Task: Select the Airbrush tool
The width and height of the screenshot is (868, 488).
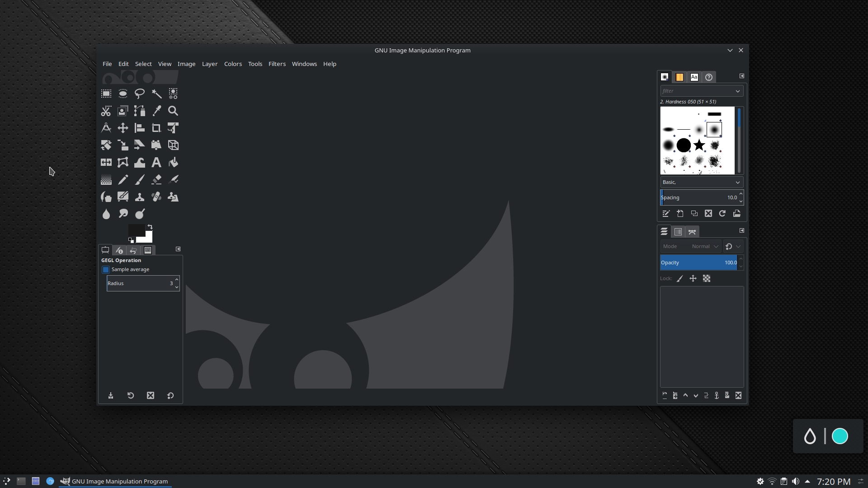Action: 173,179
